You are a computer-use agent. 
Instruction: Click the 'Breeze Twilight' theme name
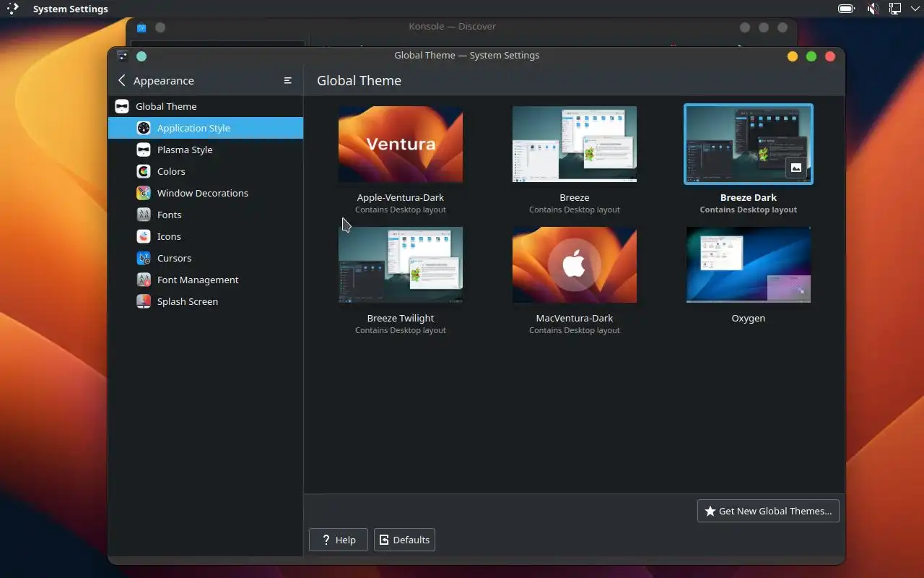401,318
